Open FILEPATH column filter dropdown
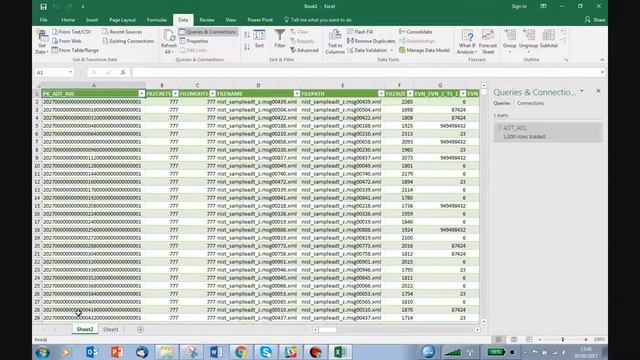Image resolution: width=640 pixels, height=360 pixels. (x=381, y=94)
